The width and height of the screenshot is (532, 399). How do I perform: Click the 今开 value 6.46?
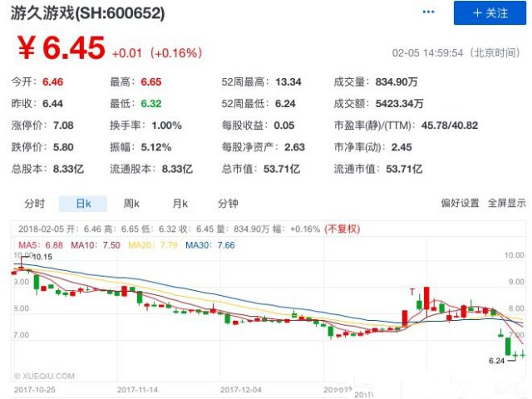pos(52,82)
